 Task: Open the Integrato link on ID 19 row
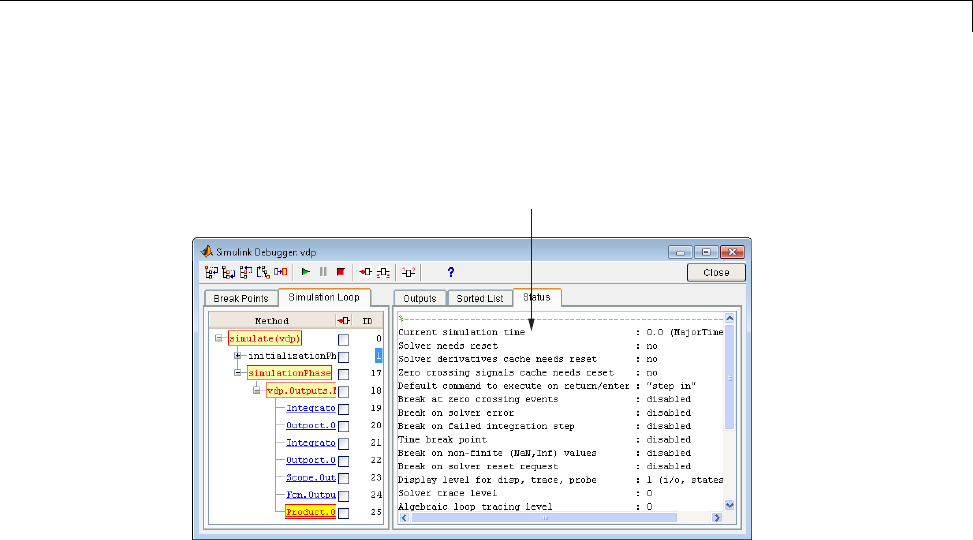point(311,408)
